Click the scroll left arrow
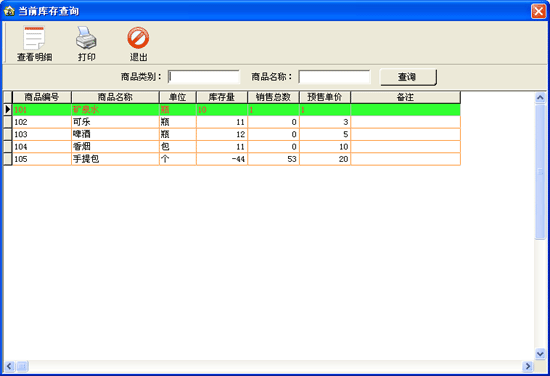This screenshot has width=550, height=376. click(9, 367)
